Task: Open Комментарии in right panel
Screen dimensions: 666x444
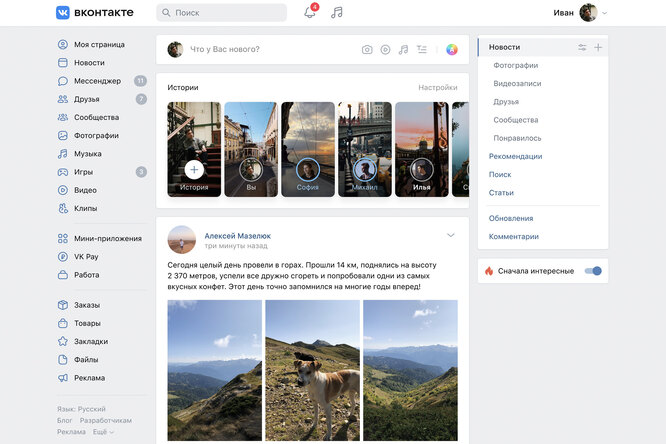Action: point(514,237)
